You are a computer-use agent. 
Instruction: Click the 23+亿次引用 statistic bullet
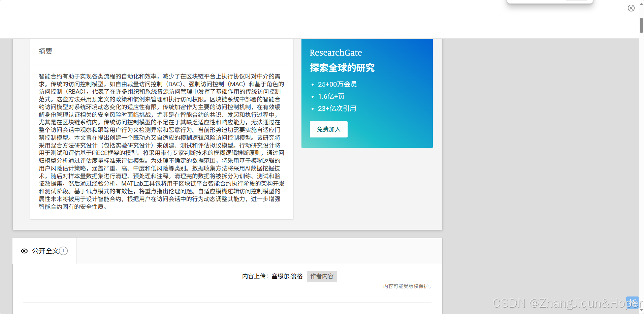[x=336, y=108]
